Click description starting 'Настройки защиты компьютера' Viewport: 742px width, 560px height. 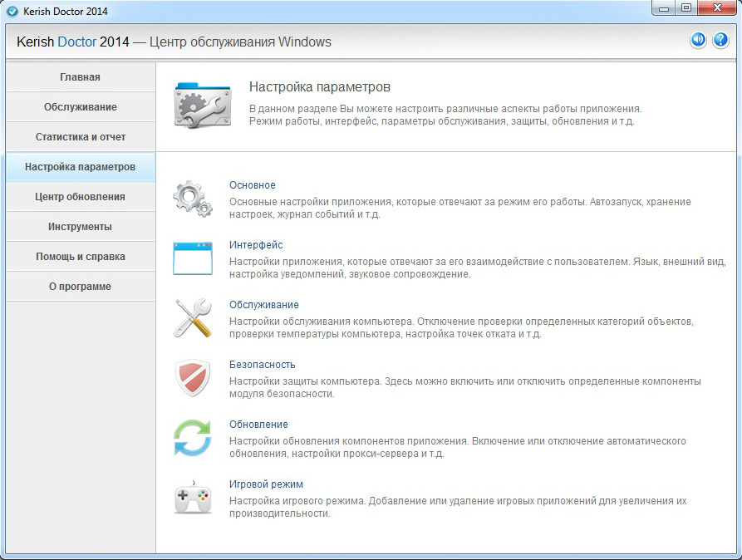465,387
